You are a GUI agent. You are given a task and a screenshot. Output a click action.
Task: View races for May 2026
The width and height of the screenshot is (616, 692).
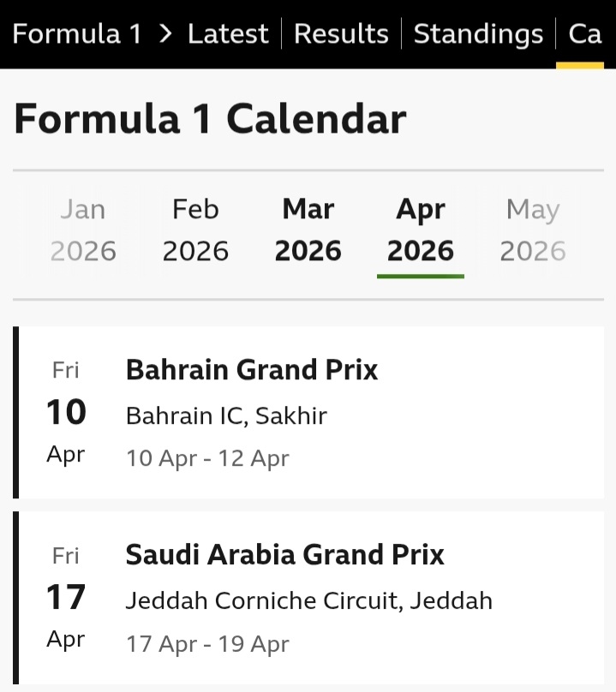click(x=533, y=230)
